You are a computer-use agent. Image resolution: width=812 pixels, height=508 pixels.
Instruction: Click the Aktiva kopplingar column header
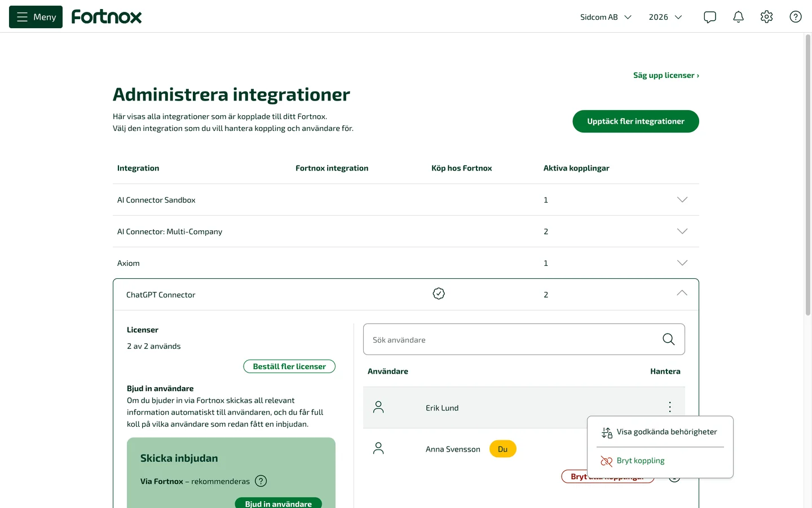[x=576, y=168]
